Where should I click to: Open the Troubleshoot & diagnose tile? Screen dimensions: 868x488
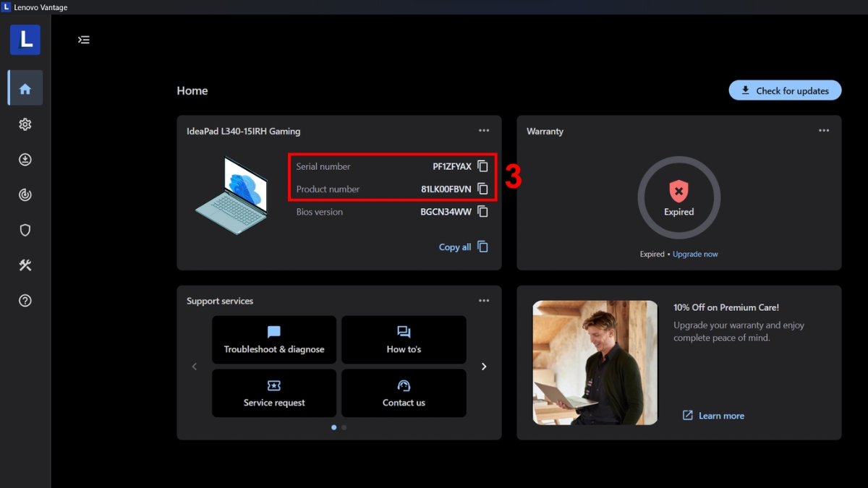[274, 340]
